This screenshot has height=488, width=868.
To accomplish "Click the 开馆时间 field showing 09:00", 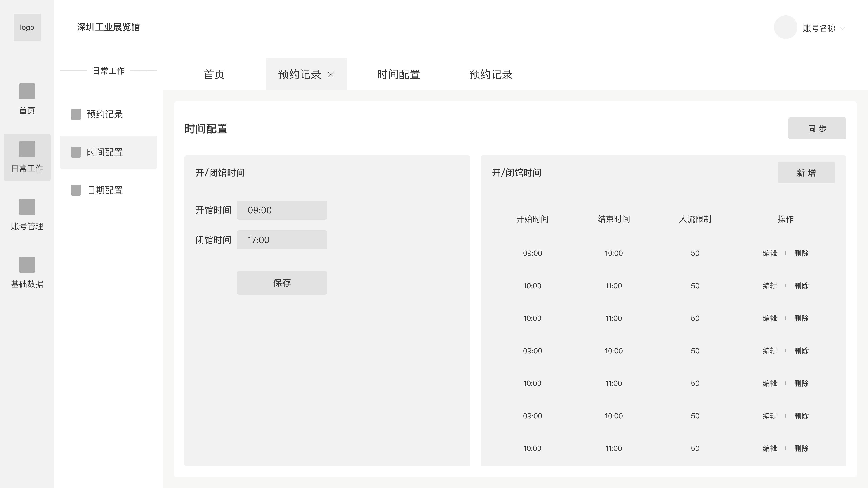I will click(x=282, y=210).
